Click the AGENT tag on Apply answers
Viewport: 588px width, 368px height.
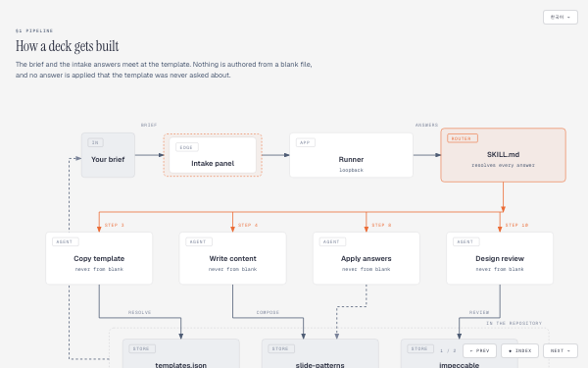point(332,241)
